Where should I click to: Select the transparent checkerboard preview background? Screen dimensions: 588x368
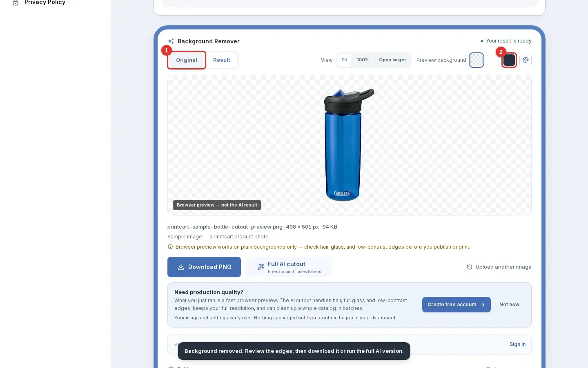477,60
